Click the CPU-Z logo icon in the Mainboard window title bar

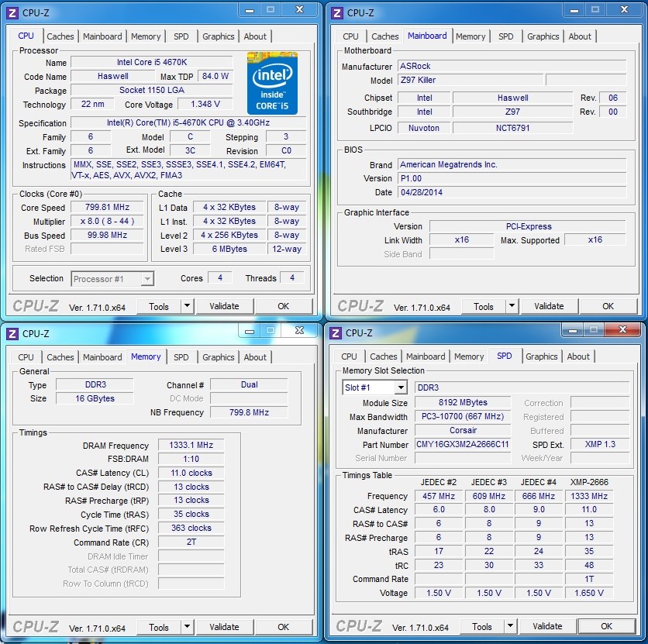337,13
